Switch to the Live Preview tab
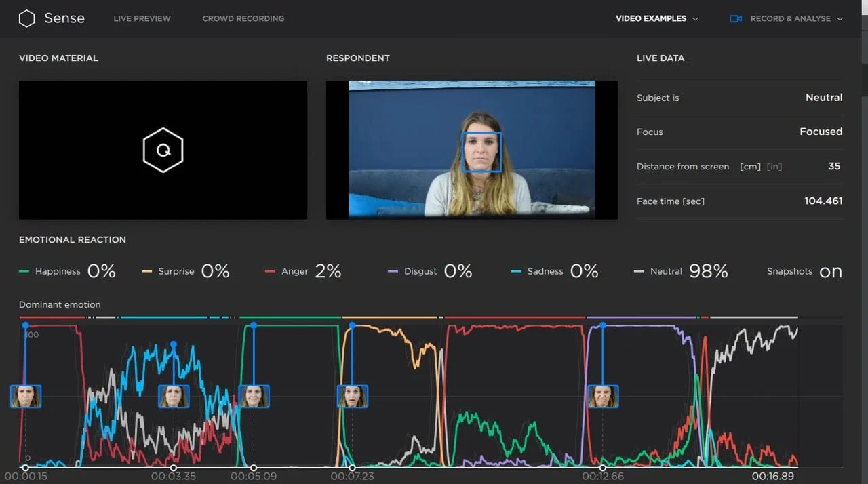Screen dimensions: 868x484 pyautogui.click(x=142, y=18)
